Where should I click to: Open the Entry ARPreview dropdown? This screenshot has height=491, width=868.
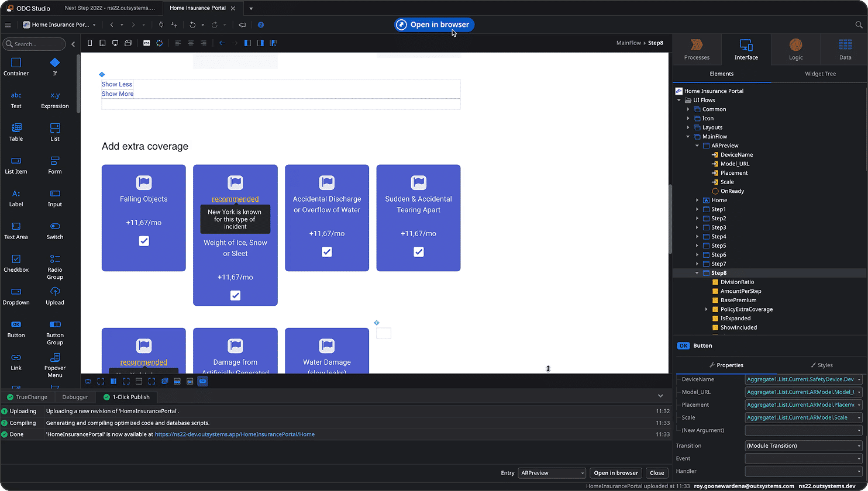click(552, 473)
